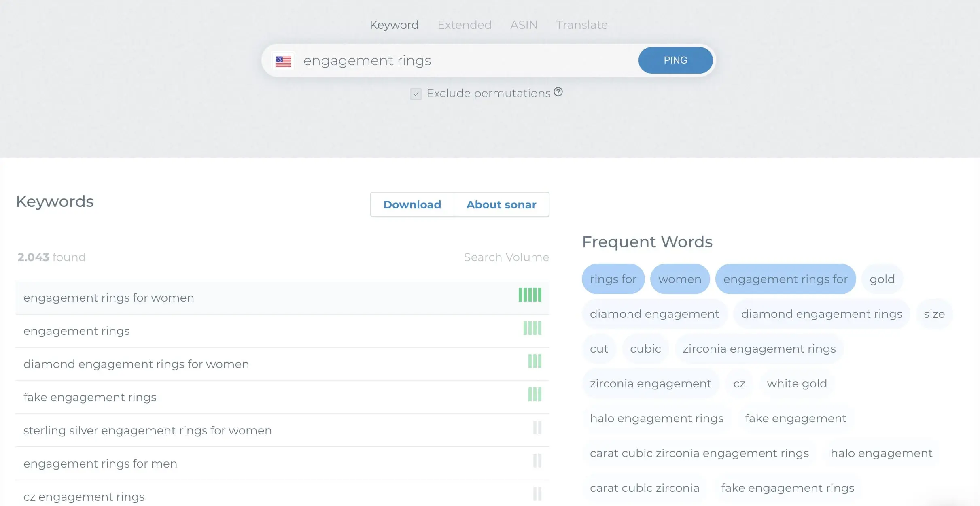
Task: Click 'zirconia engagement rings' frequent word
Action: [759, 349]
